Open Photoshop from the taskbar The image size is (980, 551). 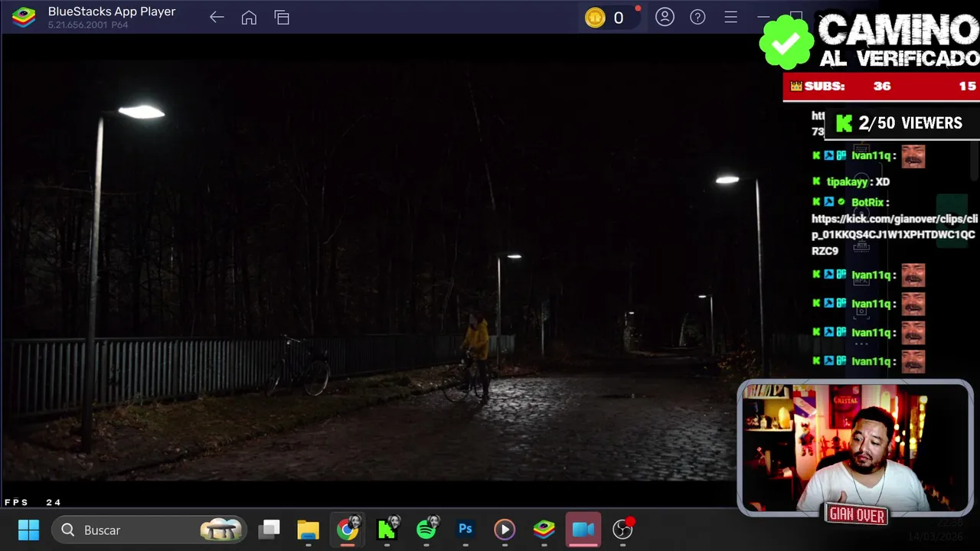(465, 530)
